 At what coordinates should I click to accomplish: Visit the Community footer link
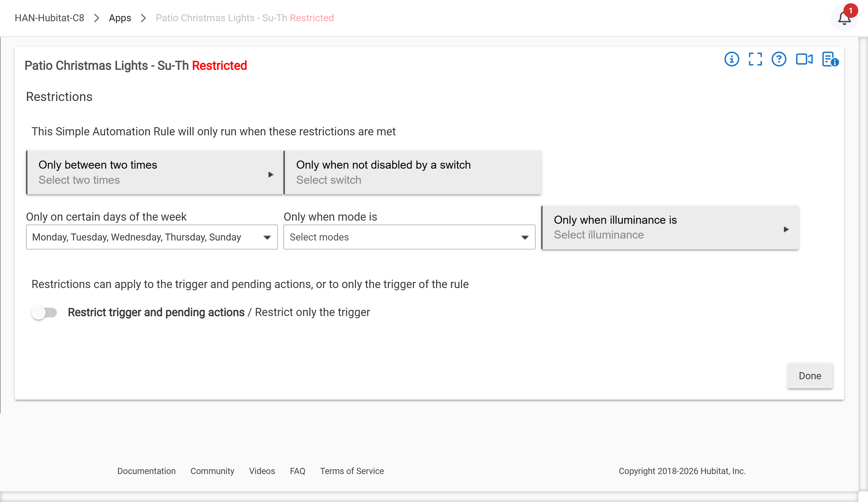212,471
